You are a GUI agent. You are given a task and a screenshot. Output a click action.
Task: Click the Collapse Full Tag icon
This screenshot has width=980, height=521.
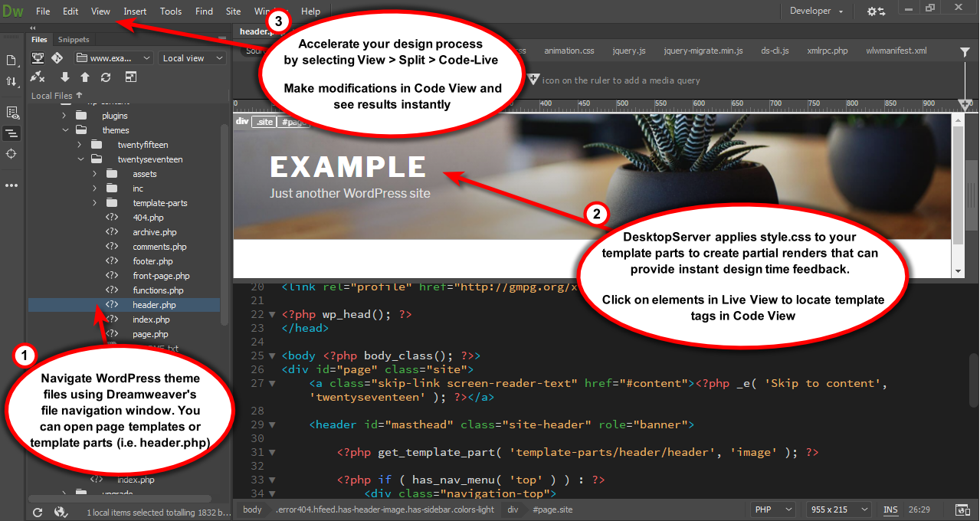[11, 133]
